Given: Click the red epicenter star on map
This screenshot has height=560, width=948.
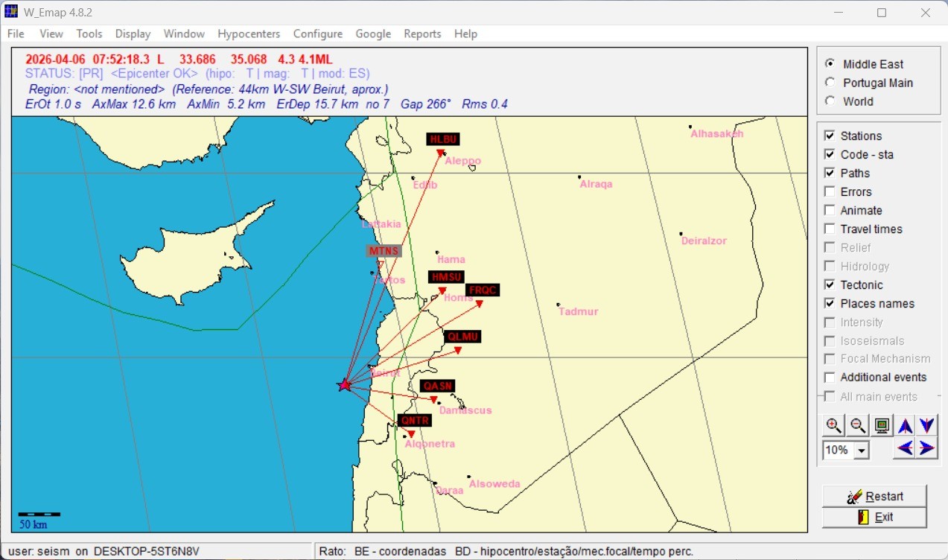Looking at the screenshot, I should coord(344,385).
